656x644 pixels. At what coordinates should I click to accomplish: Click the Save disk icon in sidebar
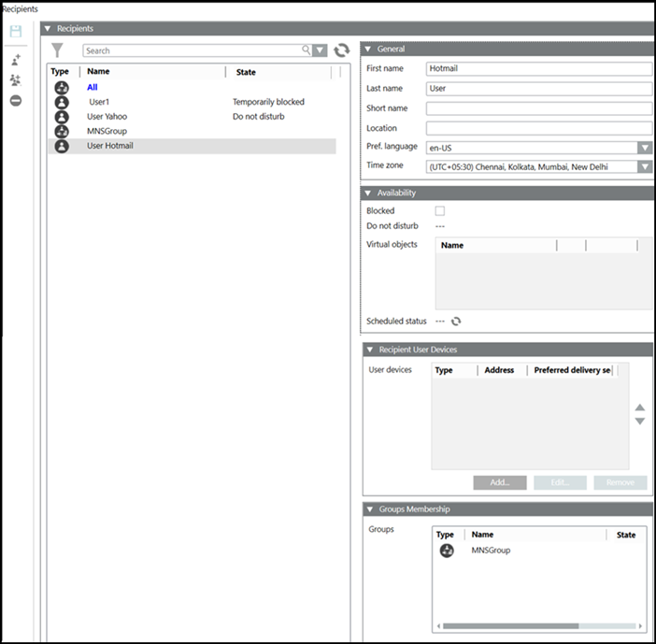coord(16,32)
